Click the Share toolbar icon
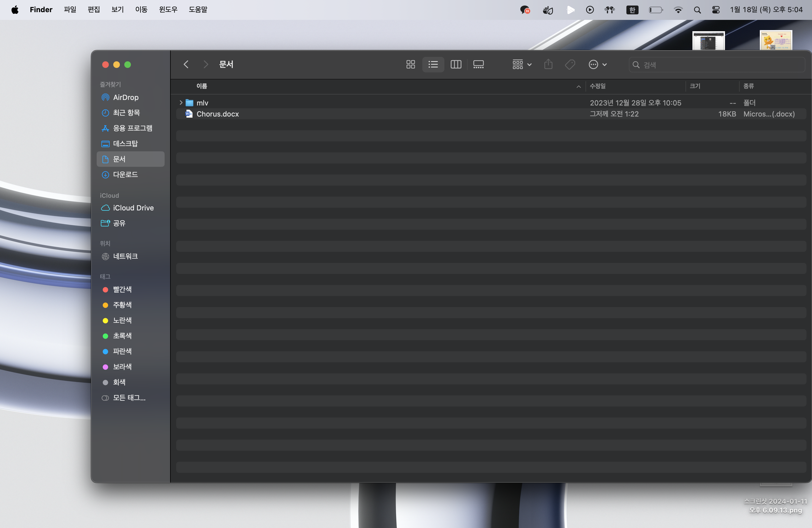Screen dimensions: 812x528 coord(548,64)
